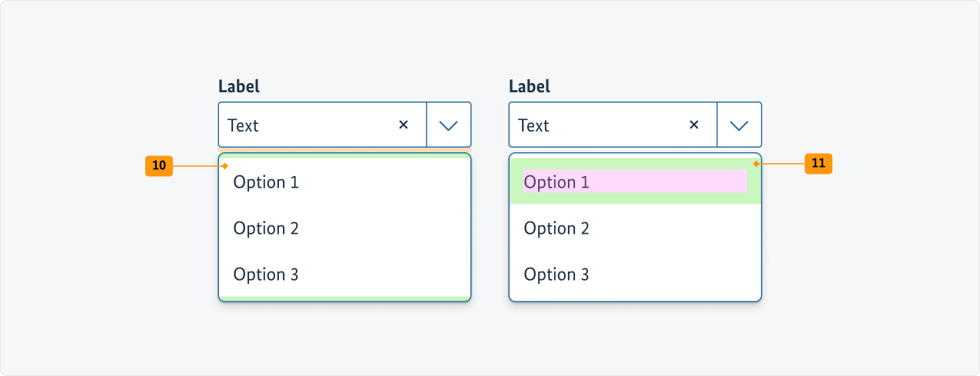The height and width of the screenshot is (376, 980).
Task: Collapse the left dropdown with chevron
Action: 448,125
